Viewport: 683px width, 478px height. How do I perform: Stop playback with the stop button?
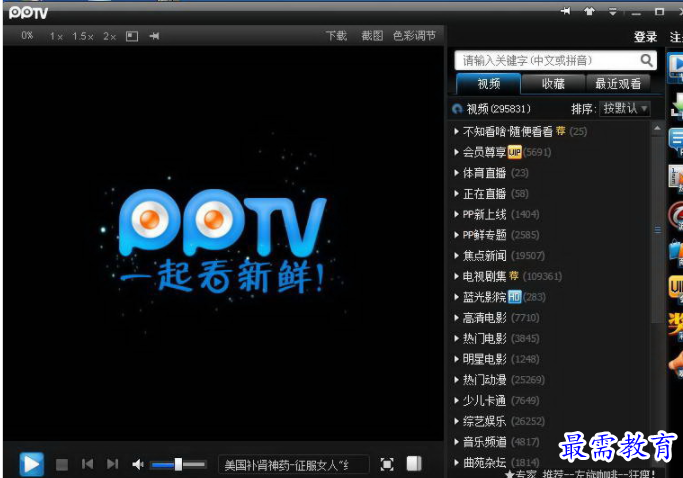(62, 464)
